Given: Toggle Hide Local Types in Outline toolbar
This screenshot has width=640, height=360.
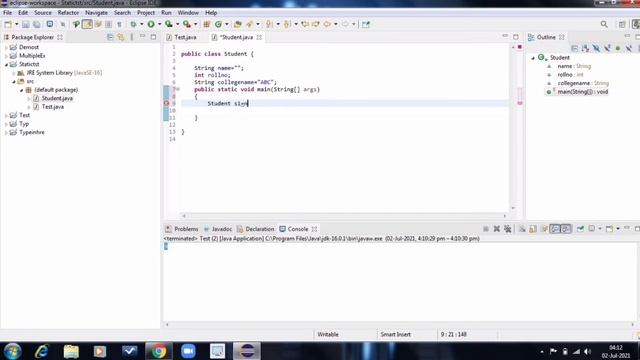Looking at the screenshot, I should [629, 49].
